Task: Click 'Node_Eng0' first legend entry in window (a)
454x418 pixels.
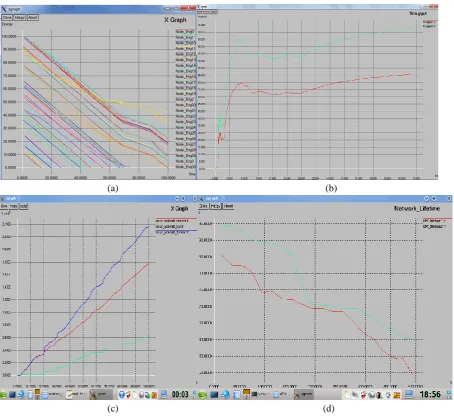Action: (185, 32)
